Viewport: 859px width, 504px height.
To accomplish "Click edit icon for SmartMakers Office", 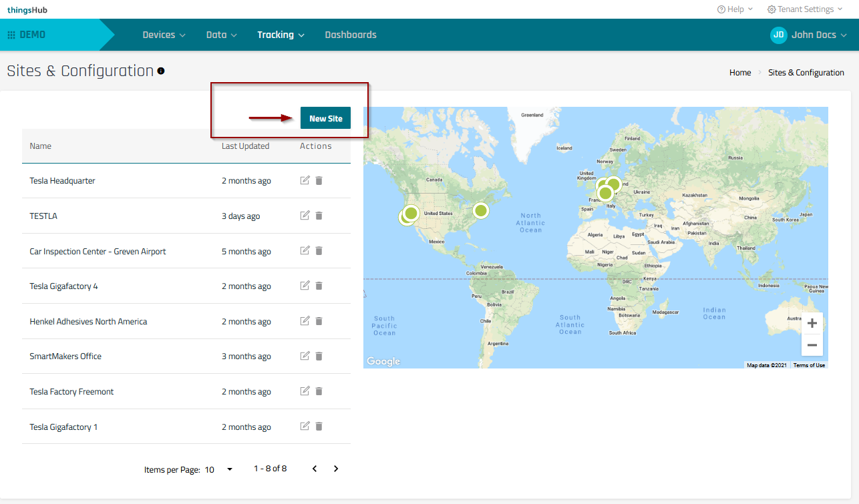I will 305,356.
